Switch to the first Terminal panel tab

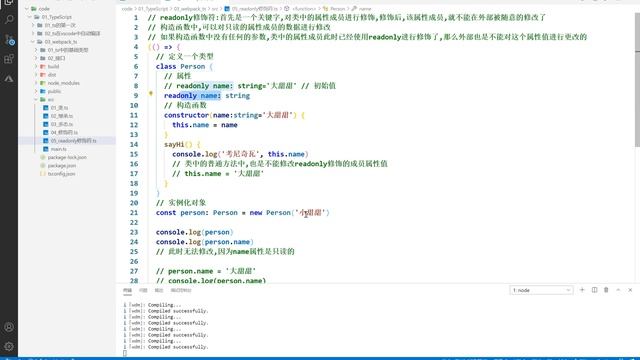(127, 290)
